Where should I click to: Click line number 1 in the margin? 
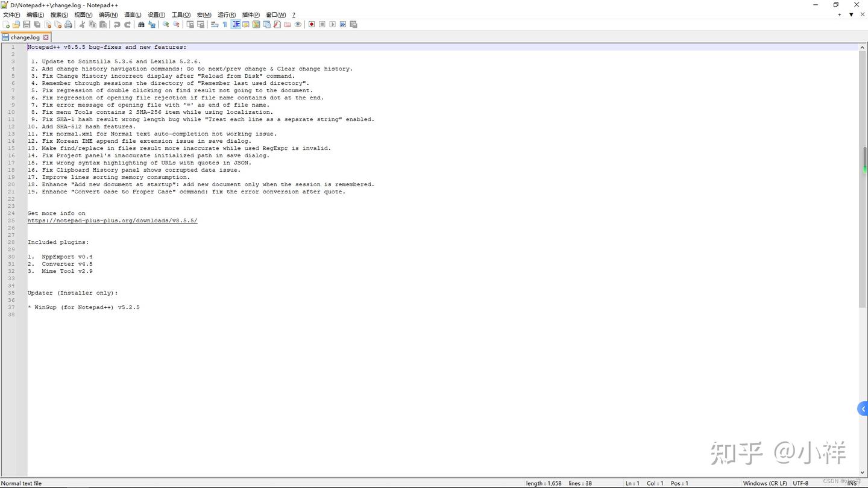13,47
